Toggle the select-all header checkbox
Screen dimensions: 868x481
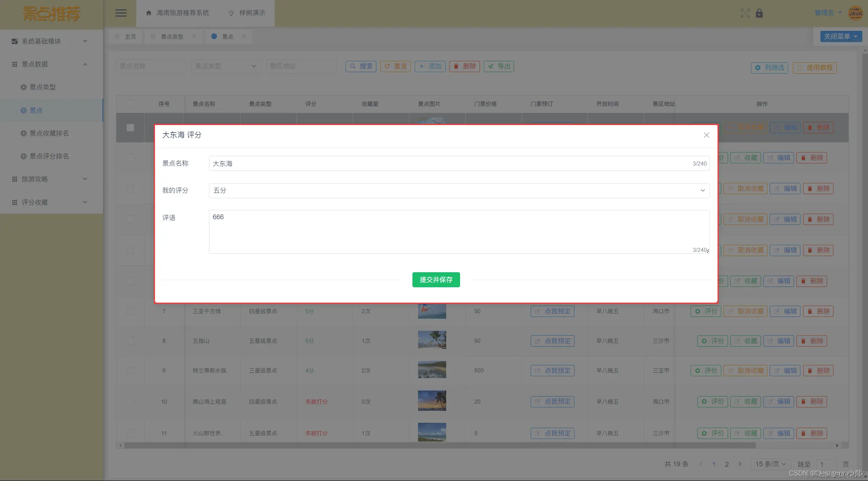click(x=130, y=104)
